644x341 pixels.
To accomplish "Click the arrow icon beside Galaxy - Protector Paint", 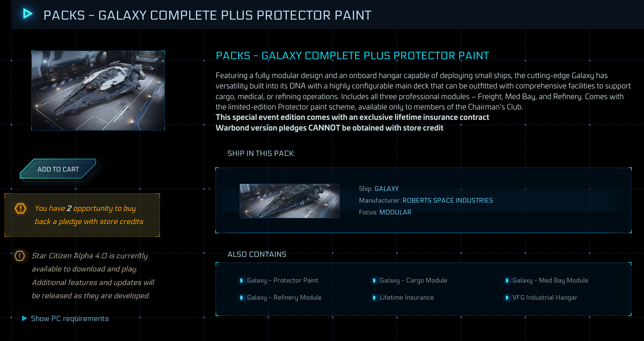I will tap(242, 281).
